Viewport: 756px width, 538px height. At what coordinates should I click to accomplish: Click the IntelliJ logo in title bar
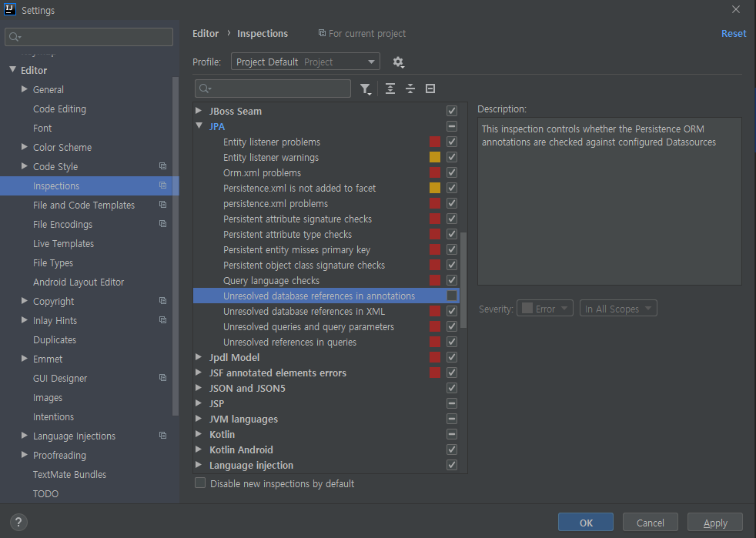click(x=10, y=10)
